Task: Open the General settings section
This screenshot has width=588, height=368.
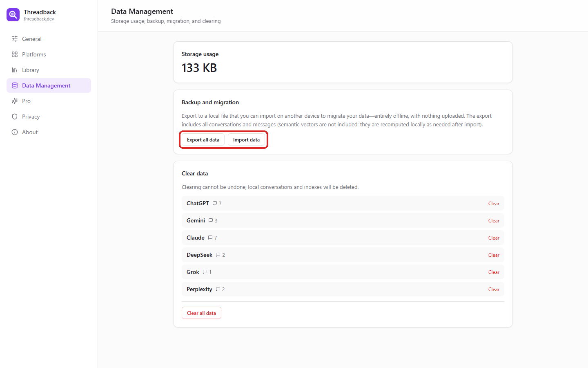Action: tap(49, 39)
